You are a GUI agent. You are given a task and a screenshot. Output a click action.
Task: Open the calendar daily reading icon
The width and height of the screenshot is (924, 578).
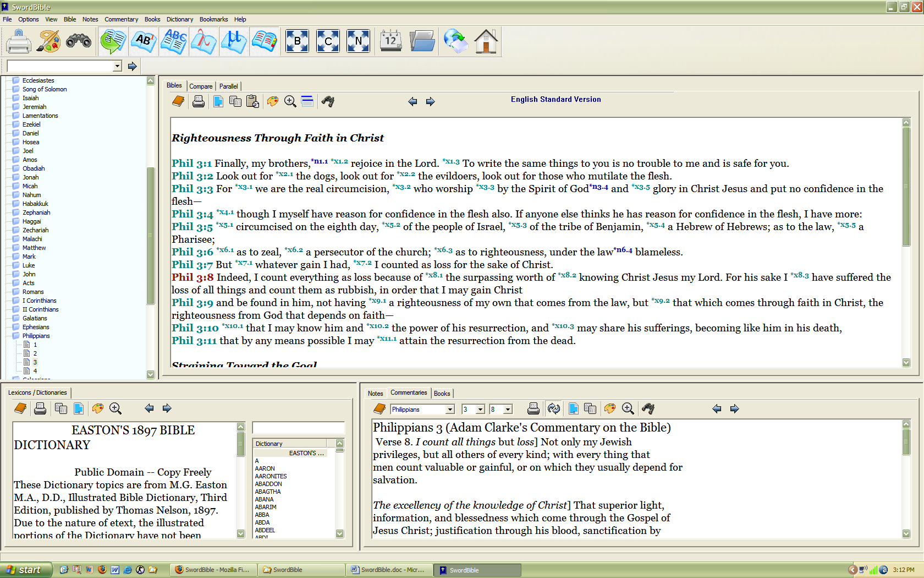click(391, 41)
